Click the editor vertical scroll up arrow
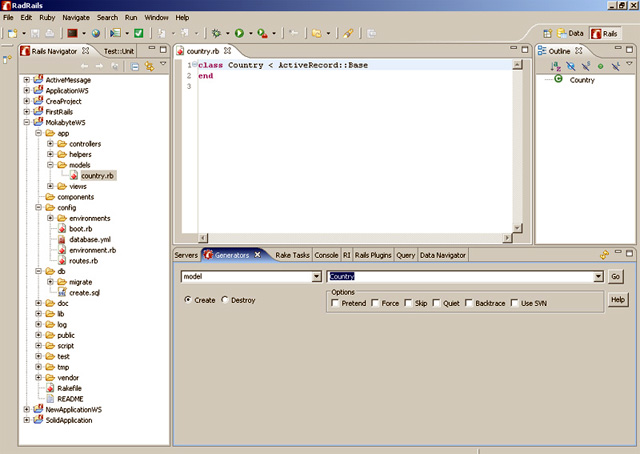The height and width of the screenshot is (454, 640). coord(517,65)
